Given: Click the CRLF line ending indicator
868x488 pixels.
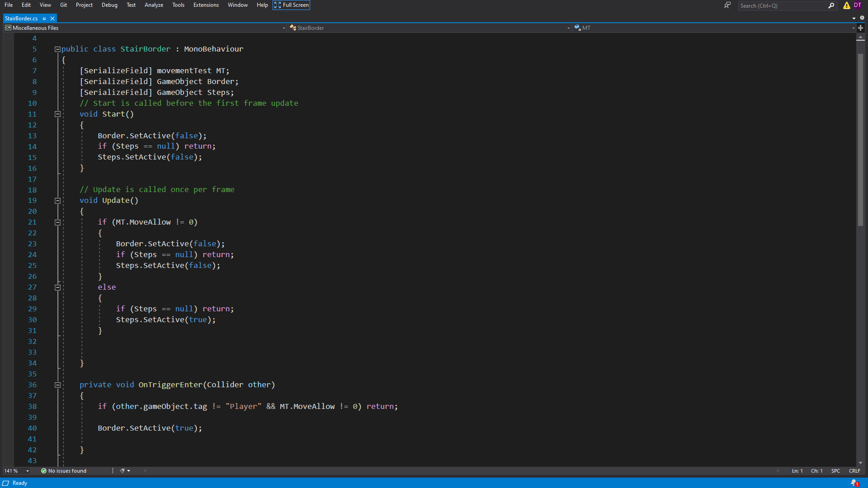Looking at the screenshot, I should 854,471.
